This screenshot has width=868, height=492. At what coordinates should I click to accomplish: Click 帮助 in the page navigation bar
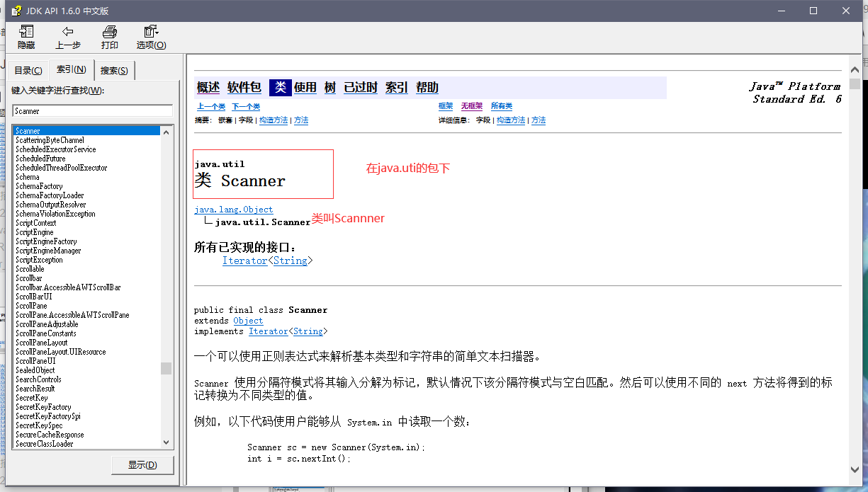(428, 87)
